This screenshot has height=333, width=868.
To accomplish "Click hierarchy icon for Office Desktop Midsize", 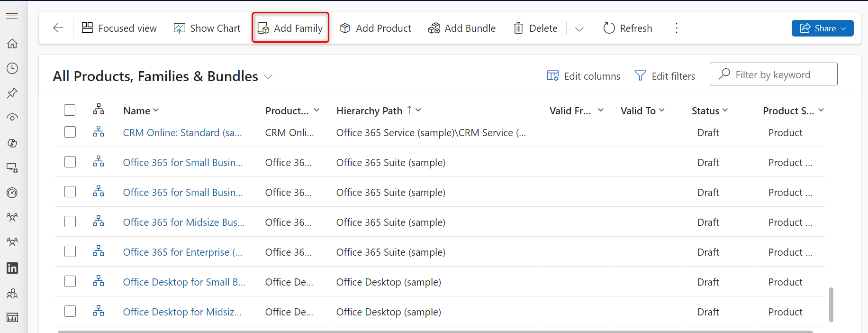I will [x=99, y=311].
